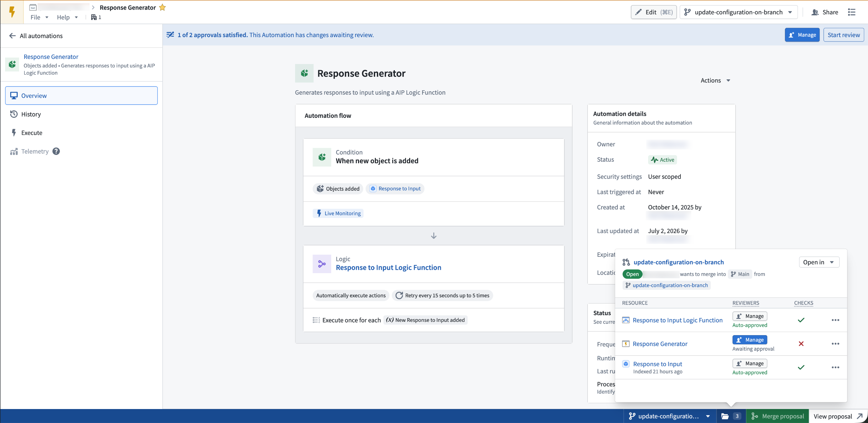
Task: Click the Response Generator automation icon in popup
Action: click(626, 344)
